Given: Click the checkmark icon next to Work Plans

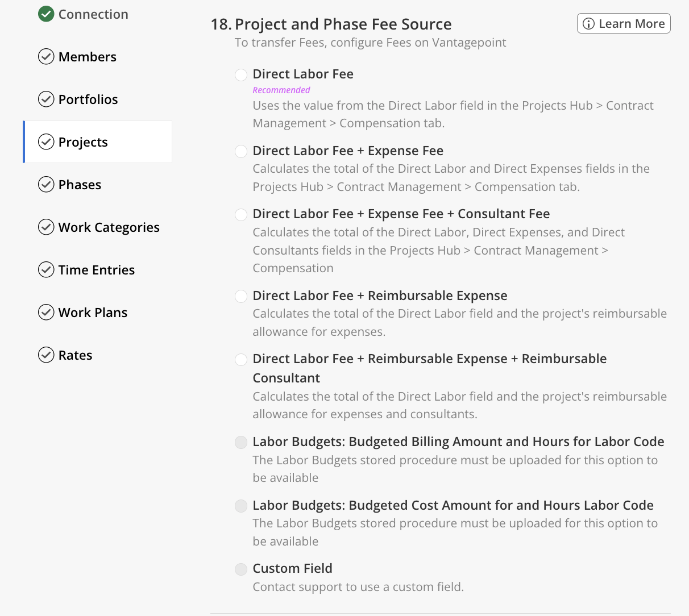Looking at the screenshot, I should tap(46, 313).
